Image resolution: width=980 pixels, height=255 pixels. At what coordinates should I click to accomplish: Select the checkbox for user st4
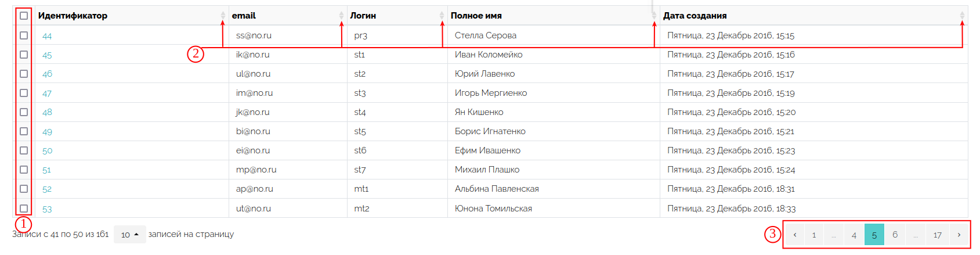(x=24, y=112)
